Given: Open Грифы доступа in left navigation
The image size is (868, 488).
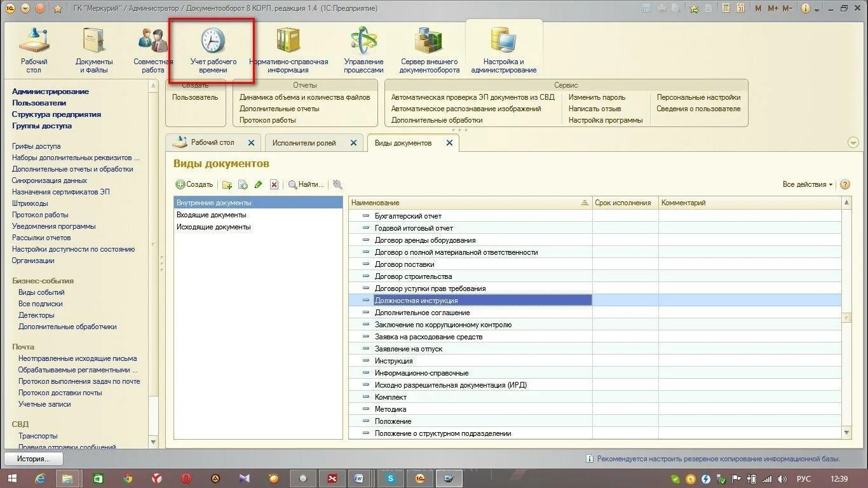Looking at the screenshot, I should click(36, 146).
